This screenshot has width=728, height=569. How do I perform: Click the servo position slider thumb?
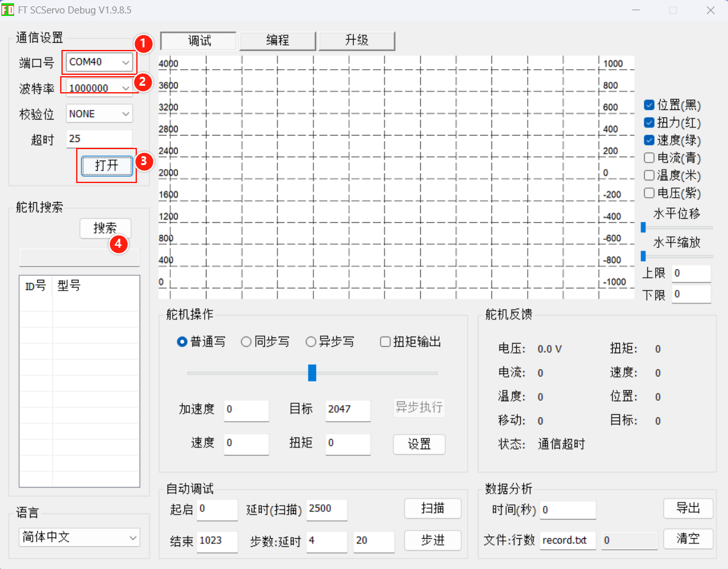(x=312, y=373)
